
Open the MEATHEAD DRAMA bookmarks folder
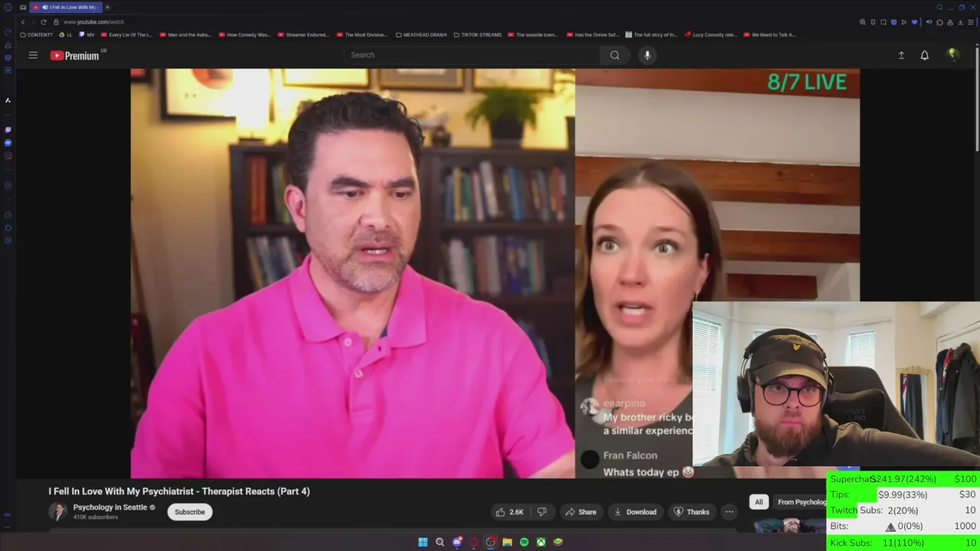[x=421, y=34]
